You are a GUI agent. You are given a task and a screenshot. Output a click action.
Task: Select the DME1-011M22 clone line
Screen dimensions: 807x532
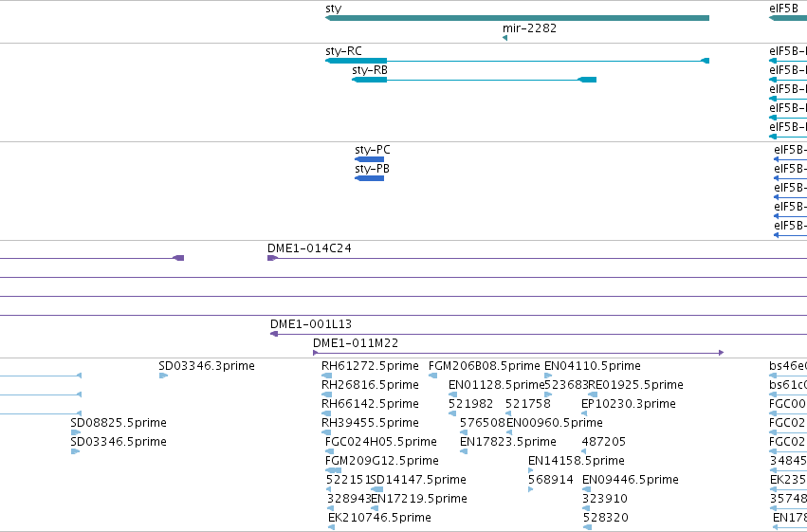pyautogui.click(x=519, y=353)
